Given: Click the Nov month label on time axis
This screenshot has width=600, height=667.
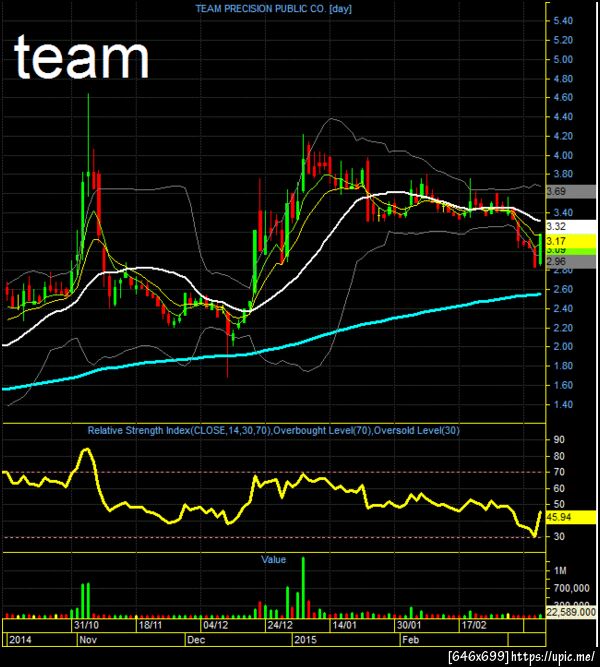Looking at the screenshot, I should coord(88,640).
